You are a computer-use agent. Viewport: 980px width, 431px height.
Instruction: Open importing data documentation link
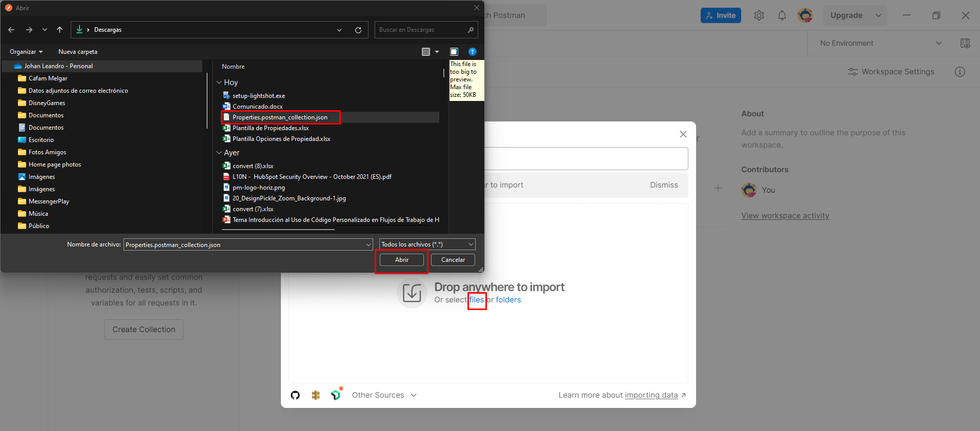(x=651, y=395)
